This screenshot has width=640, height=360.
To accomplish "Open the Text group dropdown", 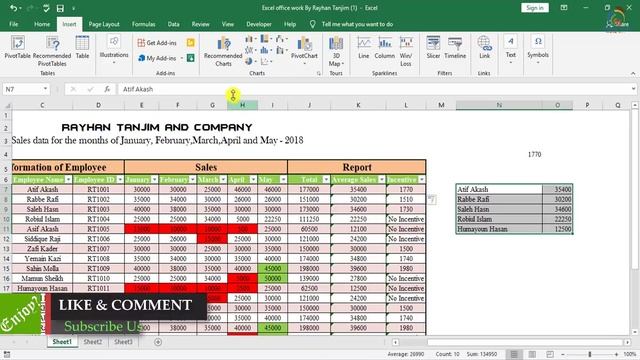I will [x=511, y=50].
